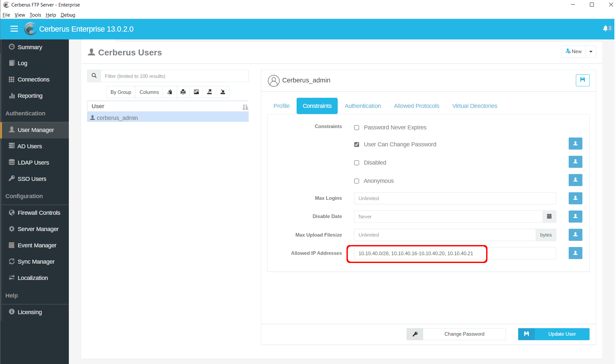Expand the New user dropdown arrow
Viewport: 616px width, 364px height.
[591, 52]
